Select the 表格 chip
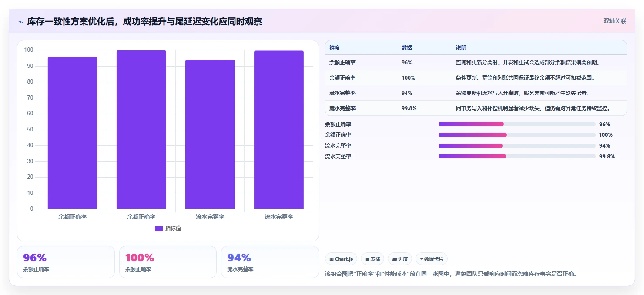 coord(372,259)
